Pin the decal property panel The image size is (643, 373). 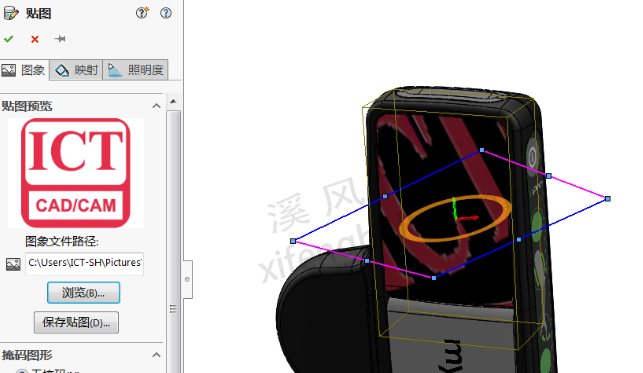pyautogui.click(x=60, y=39)
